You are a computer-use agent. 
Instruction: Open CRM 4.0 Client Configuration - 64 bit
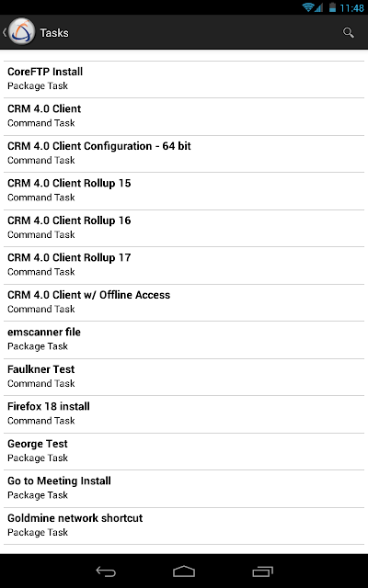pos(184,153)
